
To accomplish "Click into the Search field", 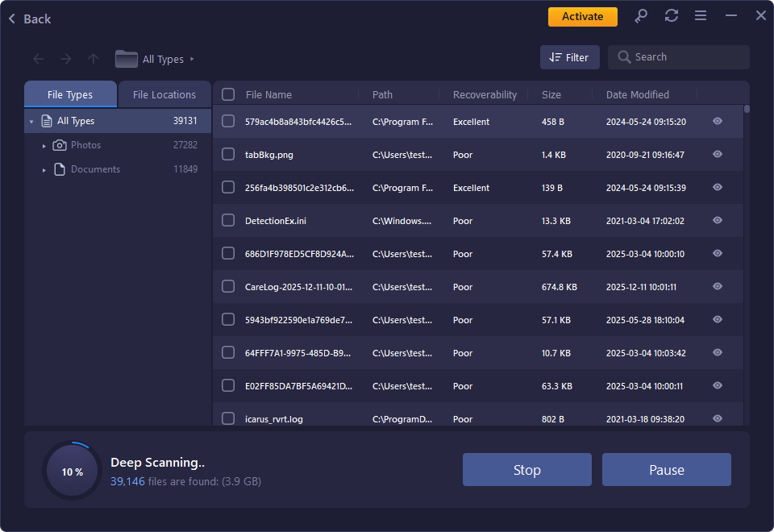I will click(x=685, y=57).
